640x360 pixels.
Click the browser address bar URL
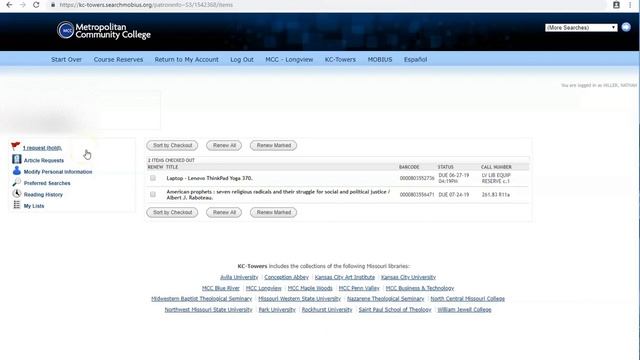[x=146, y=5]
